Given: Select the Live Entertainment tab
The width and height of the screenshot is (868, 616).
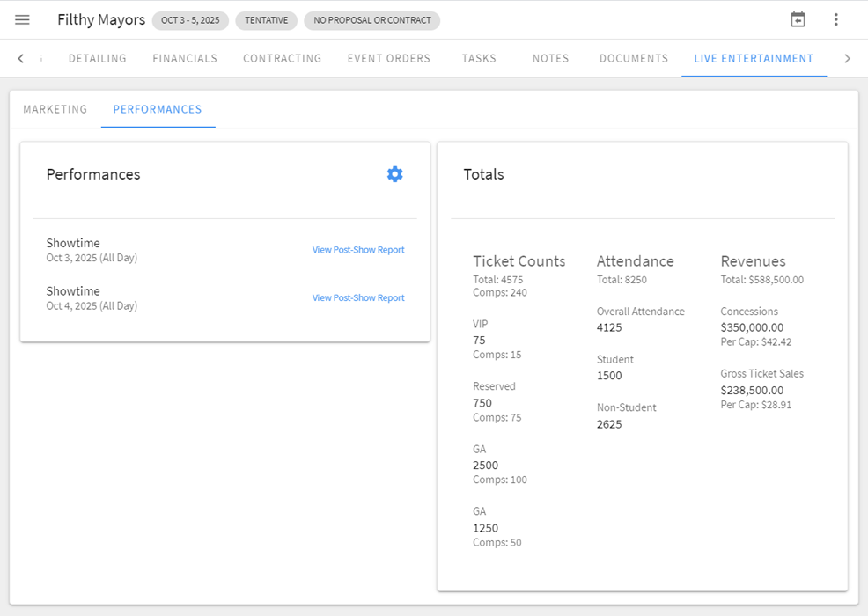Looking at the screenshot, I should [x=753, y=59].
